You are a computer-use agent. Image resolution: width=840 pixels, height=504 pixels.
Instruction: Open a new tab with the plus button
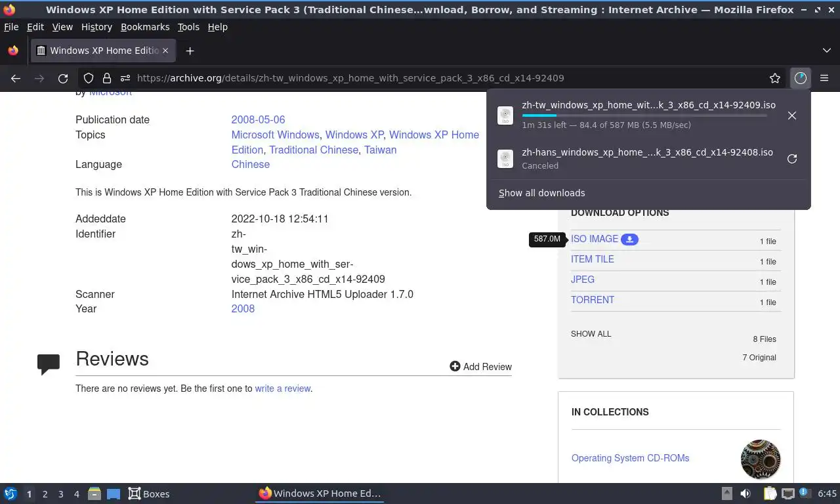[x=190, y=51]
